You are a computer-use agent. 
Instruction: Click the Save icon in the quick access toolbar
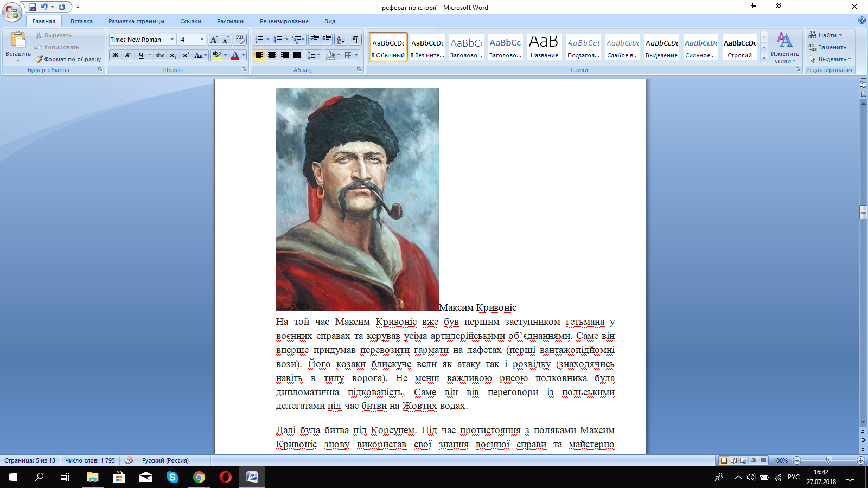tap(33, 7)
